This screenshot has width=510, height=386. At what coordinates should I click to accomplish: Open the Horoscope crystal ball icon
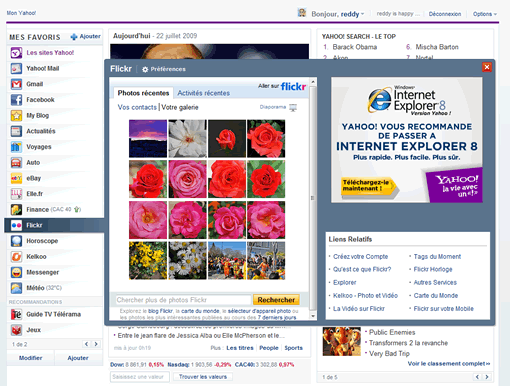[16, 241]
